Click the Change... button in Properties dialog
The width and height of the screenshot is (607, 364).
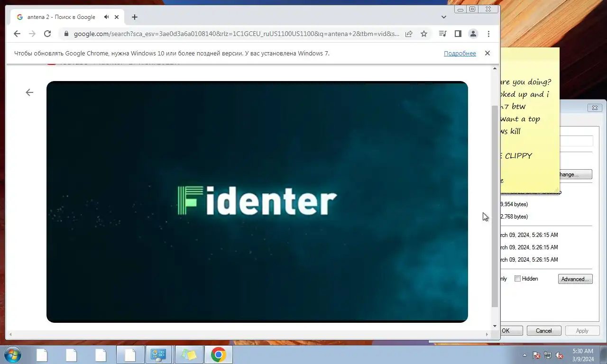click(x=575, y=174)
